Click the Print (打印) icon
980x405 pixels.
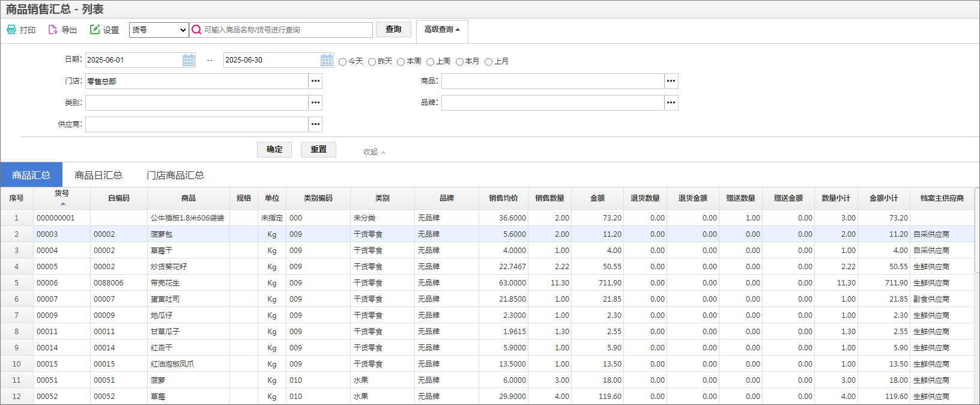11,29
